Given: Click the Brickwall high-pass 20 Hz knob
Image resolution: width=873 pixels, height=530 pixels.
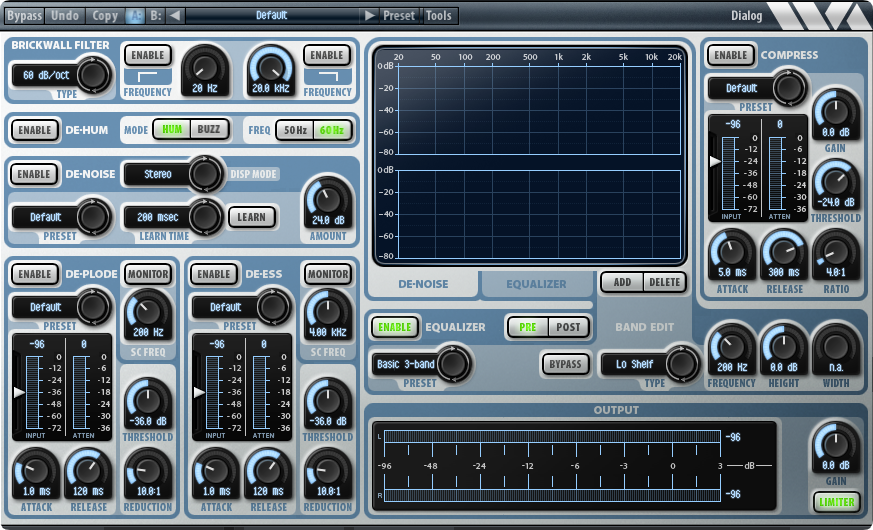Looking at the screenshot, I should 205,67.
